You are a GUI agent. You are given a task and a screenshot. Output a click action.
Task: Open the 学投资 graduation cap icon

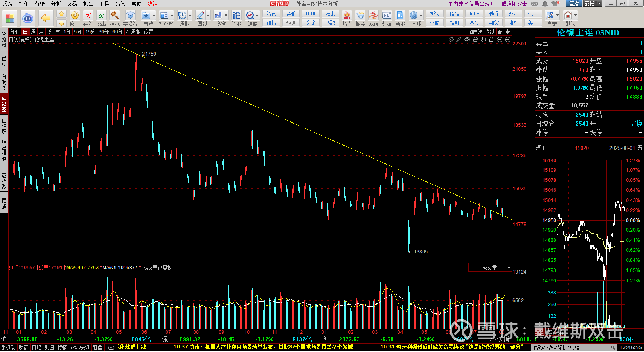[130, 18]
